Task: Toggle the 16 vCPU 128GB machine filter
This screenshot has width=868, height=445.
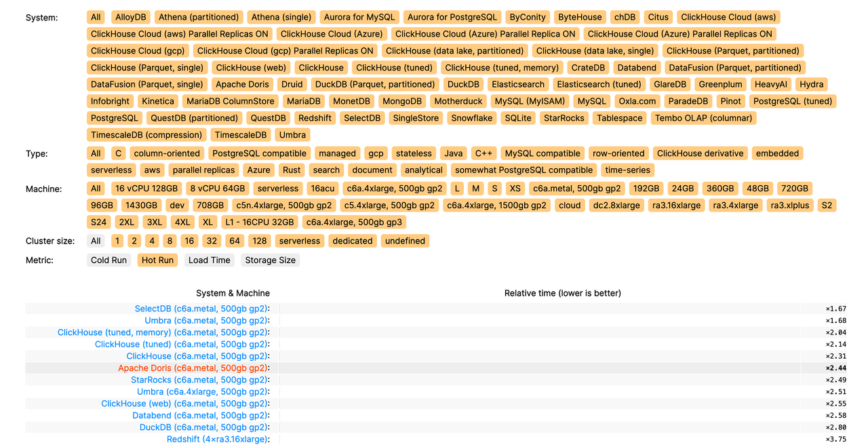Action: pos(146,189)
